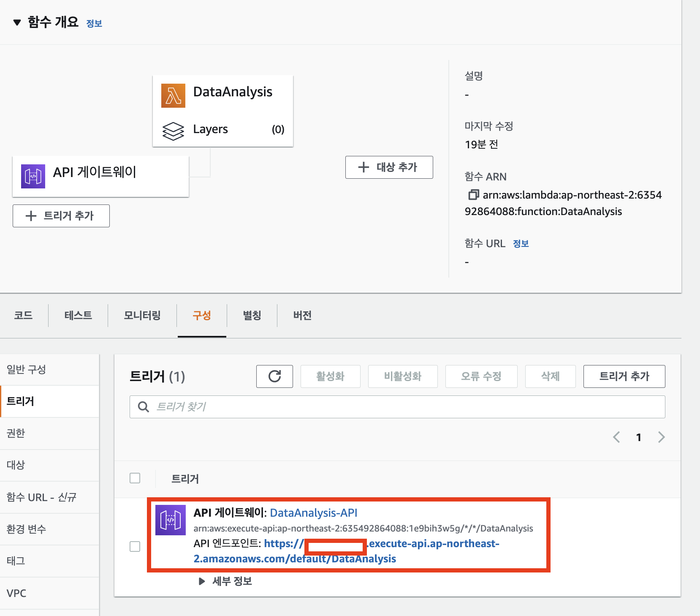Click the DataAnalysis function name in diagram

coord(233,92)
